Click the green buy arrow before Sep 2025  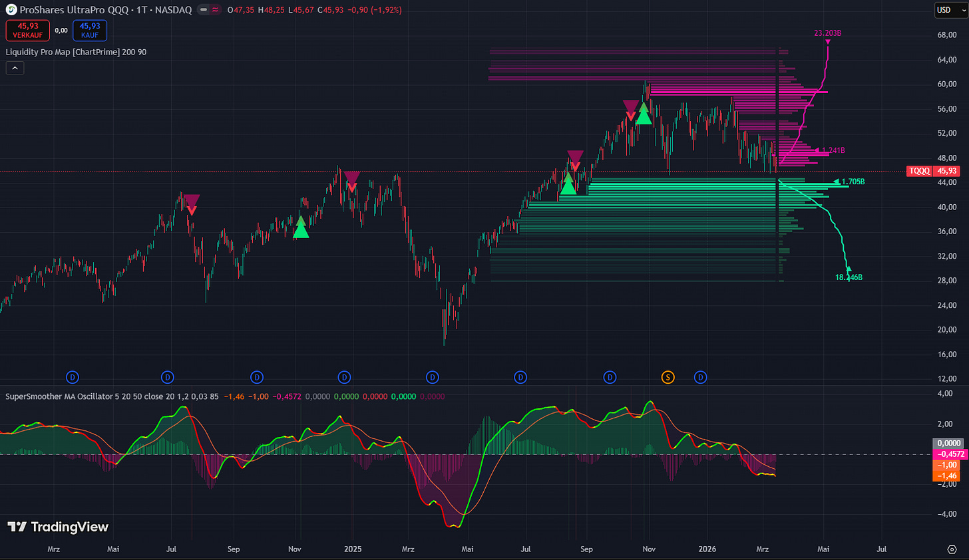(x=568, y=183)
